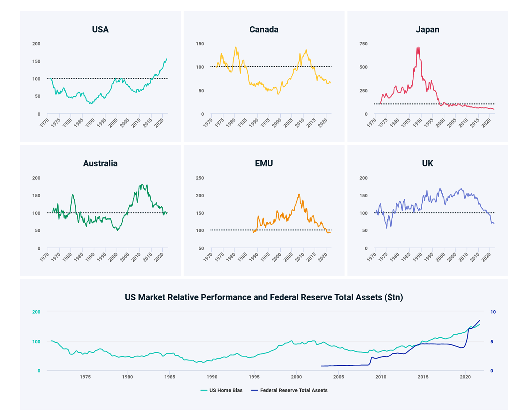This screenshot has height=416, width=532.
Task: Click the US Market Relative Performance heading
Action: tap(264, 297)
